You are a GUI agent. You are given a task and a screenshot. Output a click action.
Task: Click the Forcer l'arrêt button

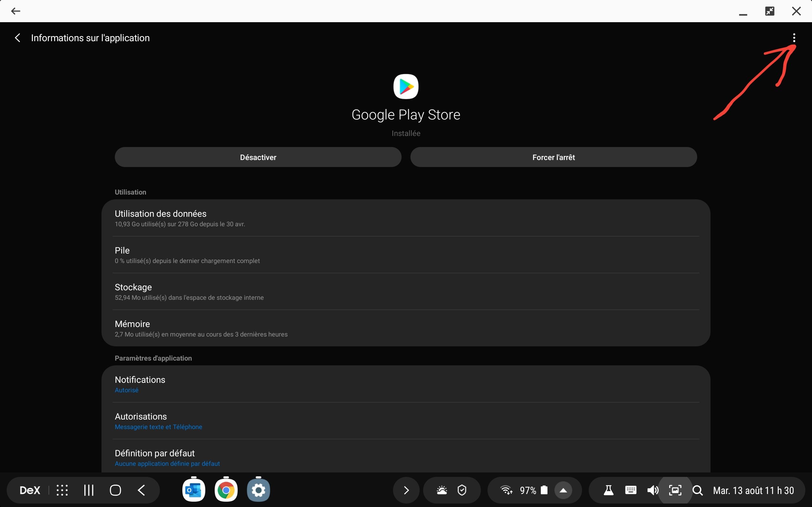[553, 157]
